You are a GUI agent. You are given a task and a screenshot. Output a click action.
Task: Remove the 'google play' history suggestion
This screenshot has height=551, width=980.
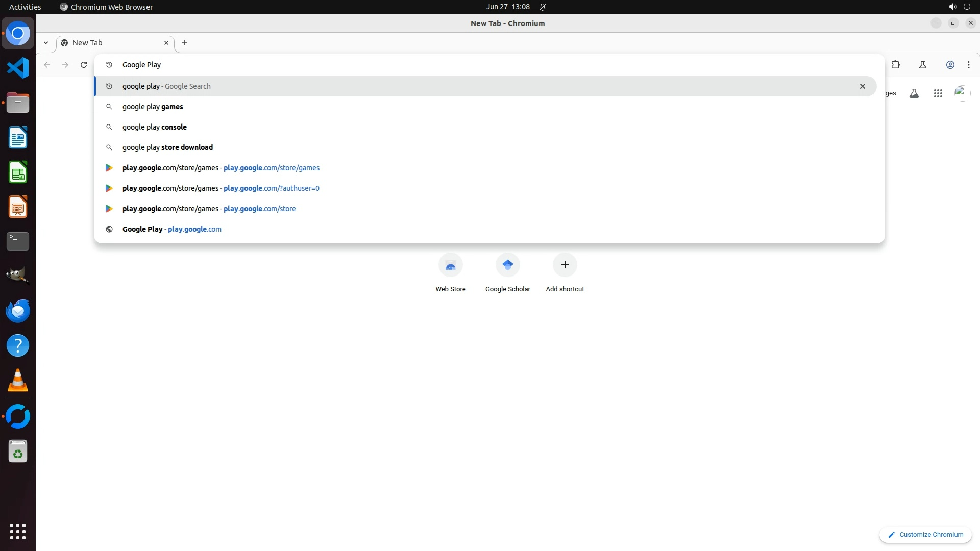point(862,86)
